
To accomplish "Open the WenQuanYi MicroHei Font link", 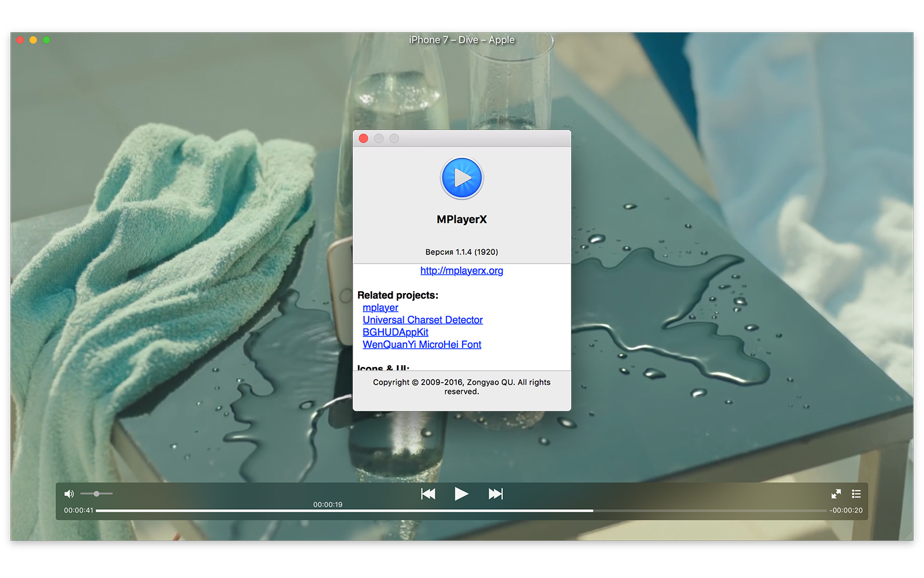I will (x=422, y=344).
